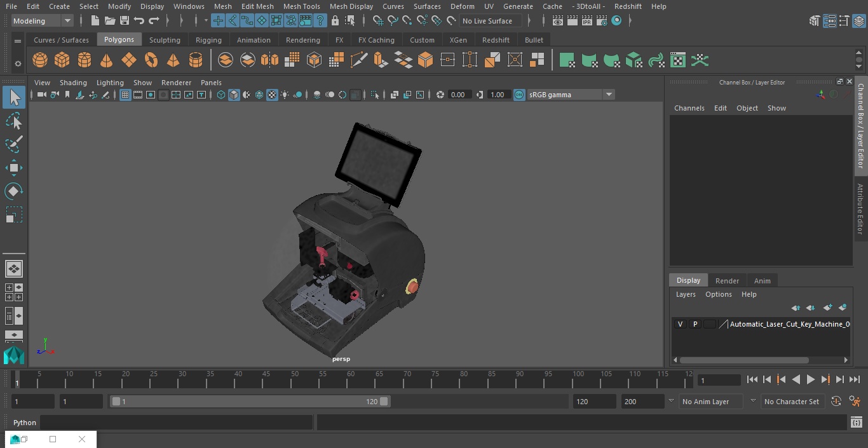
Task: Open the No Character Set dropdown
Action: 792,402
